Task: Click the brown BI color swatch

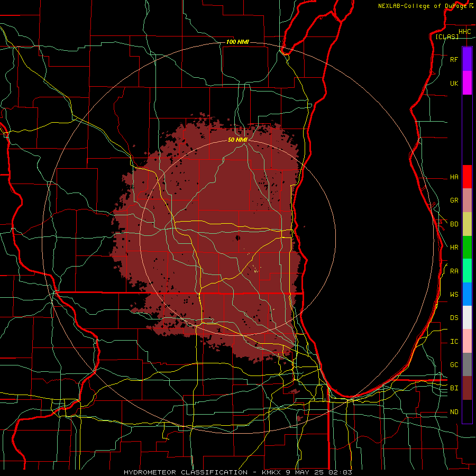Action: (467, 388)
